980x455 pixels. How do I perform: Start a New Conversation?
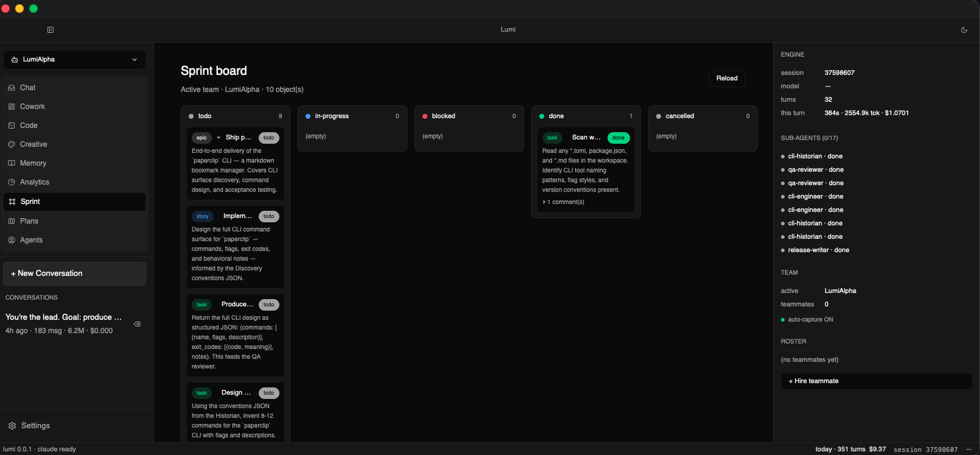74,273
